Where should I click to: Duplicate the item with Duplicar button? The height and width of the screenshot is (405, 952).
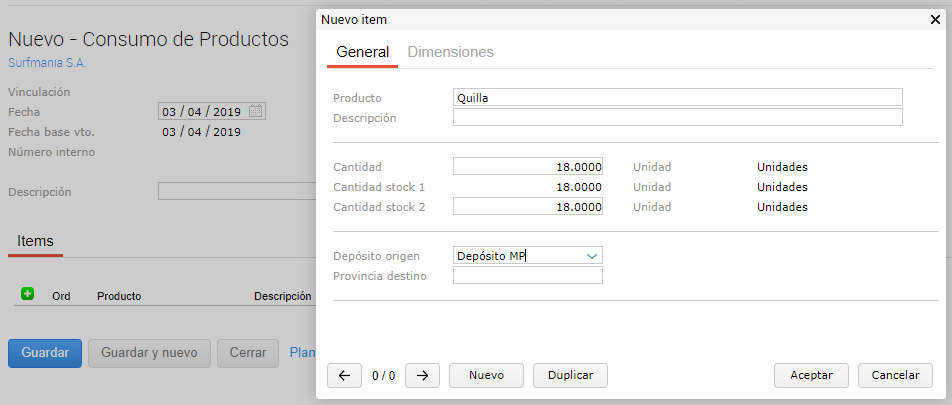point(570,375)
